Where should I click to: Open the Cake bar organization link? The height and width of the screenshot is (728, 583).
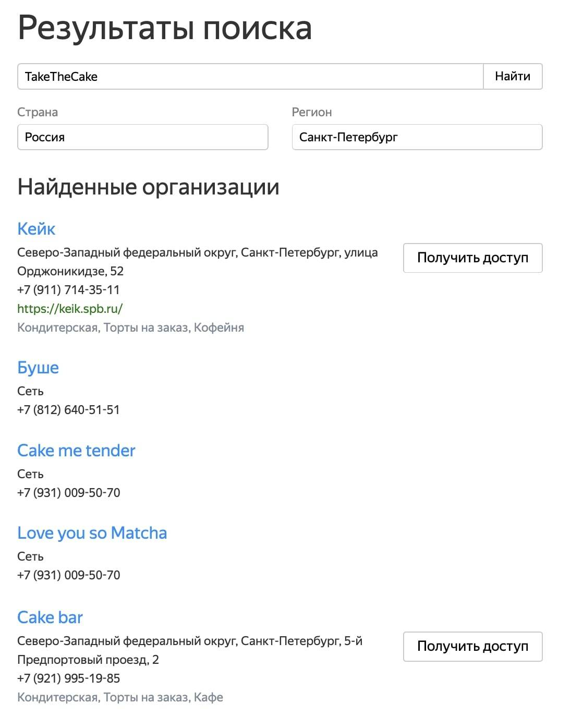click(x=50, y=617)
